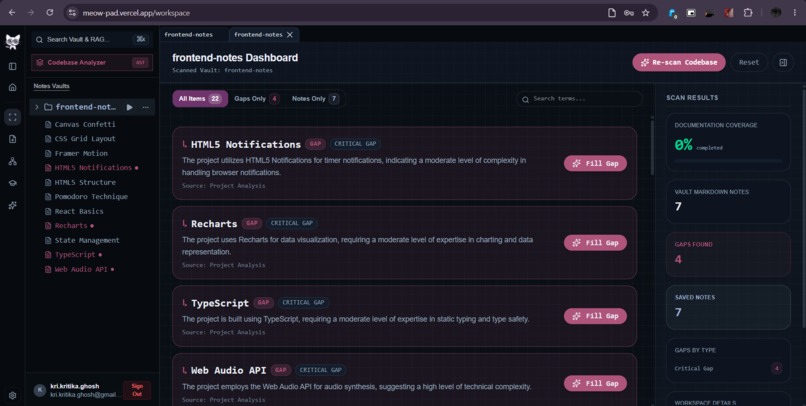This screenshot has width=806, height=406.
Task: Click Sign Out button
Action: [137, 390]
